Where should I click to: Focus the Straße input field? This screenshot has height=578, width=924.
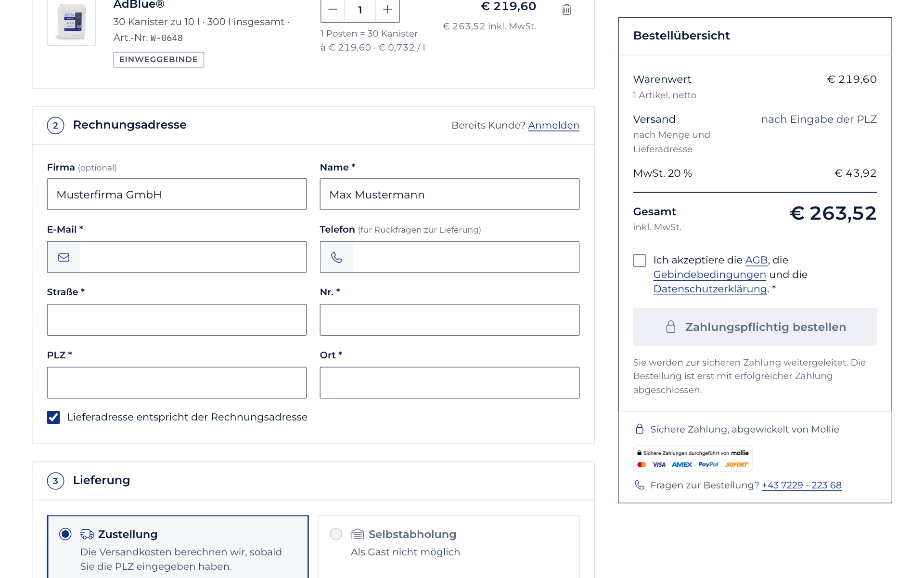click(x=177, y=320)
